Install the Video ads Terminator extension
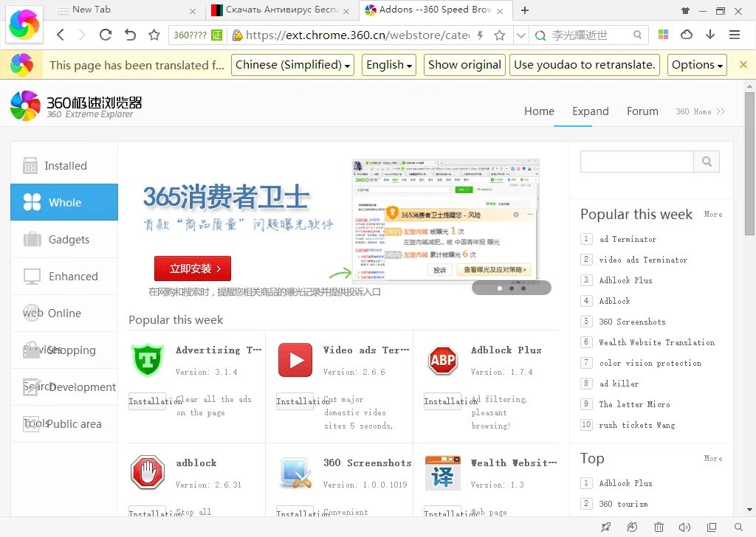The image size is (756, 537). [x=295, y=401]
